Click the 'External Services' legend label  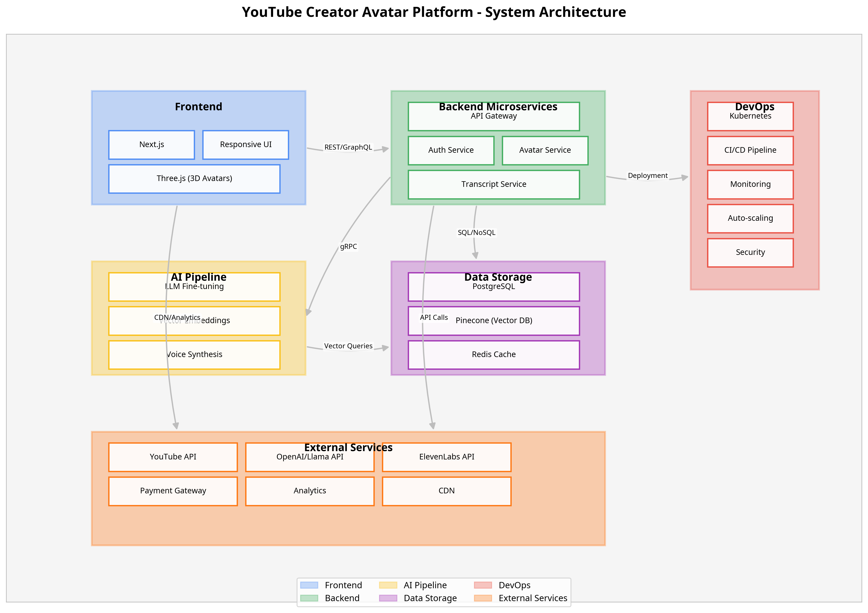(x=533, y=598)
